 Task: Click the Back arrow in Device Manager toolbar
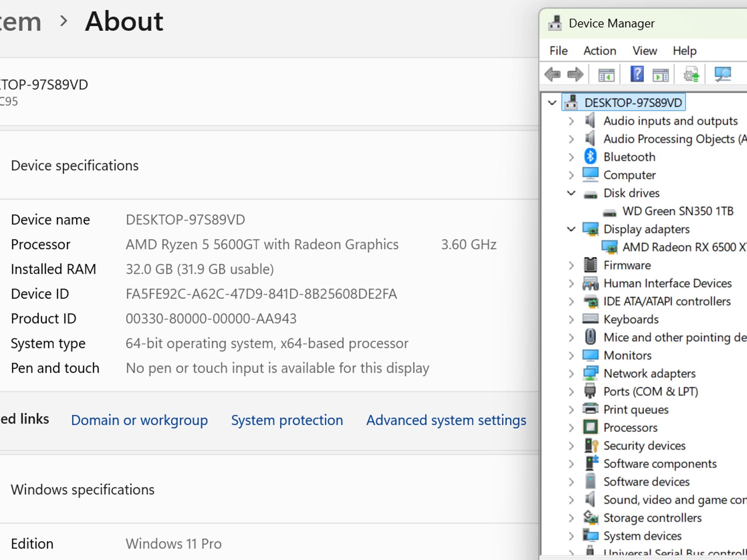pos(552,74)
